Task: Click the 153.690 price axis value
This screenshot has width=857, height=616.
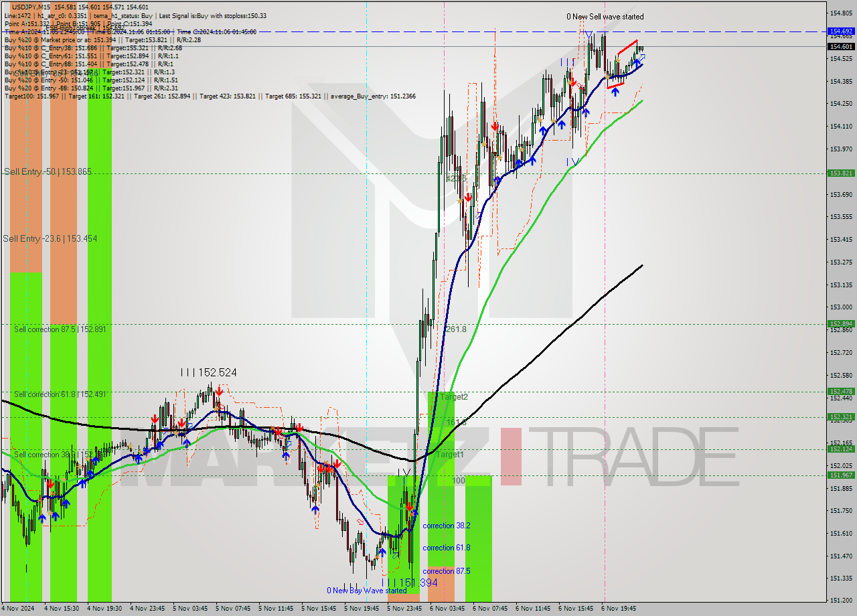Action: (841, 194)
